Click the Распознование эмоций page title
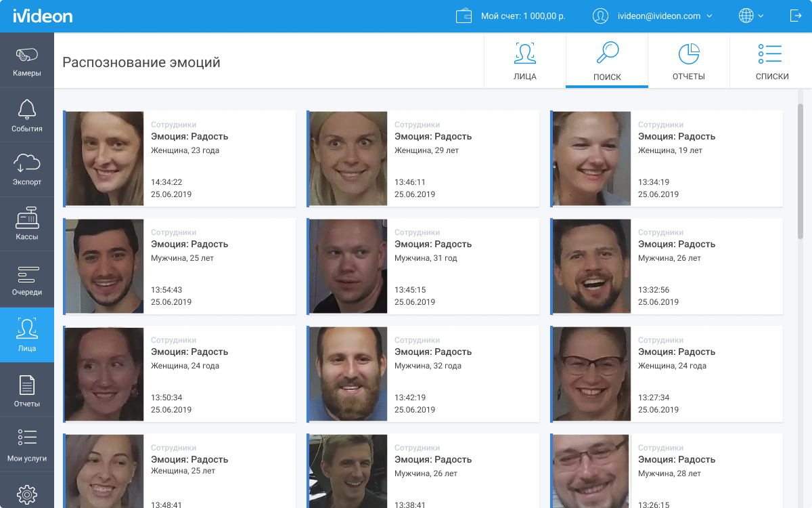 coord(141,62)
